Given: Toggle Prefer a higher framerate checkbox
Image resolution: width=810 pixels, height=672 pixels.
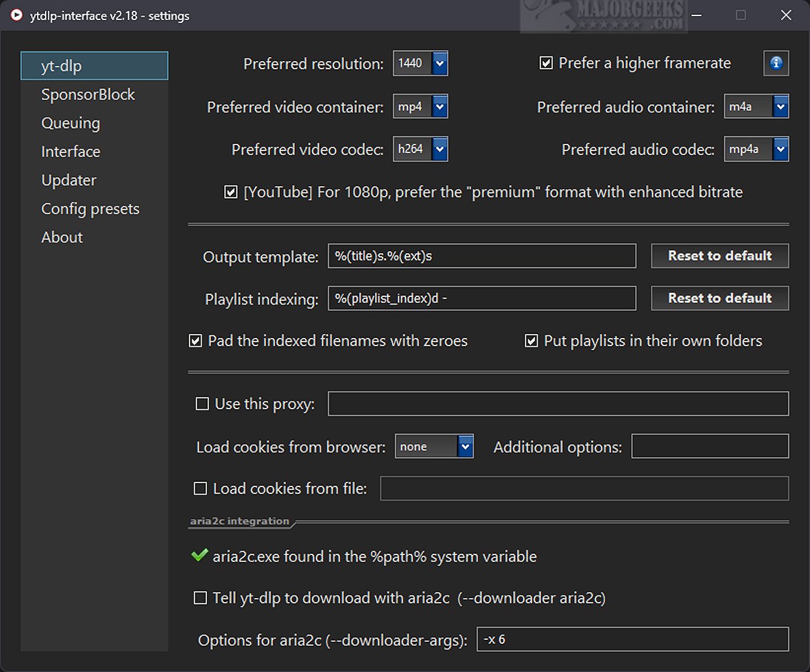Looking at the screenshot, I should pyautogui.click(x=546, y=63).
